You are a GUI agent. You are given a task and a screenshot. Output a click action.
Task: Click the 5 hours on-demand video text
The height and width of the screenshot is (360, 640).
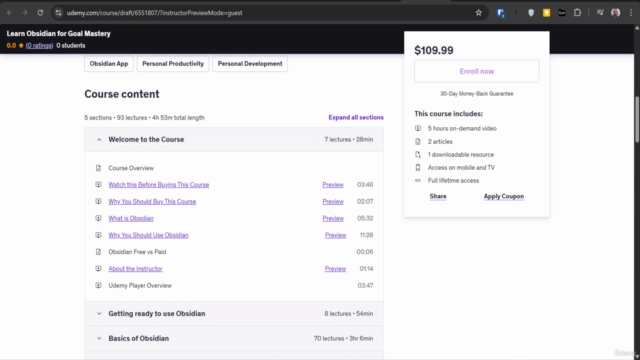pos(462,128)
